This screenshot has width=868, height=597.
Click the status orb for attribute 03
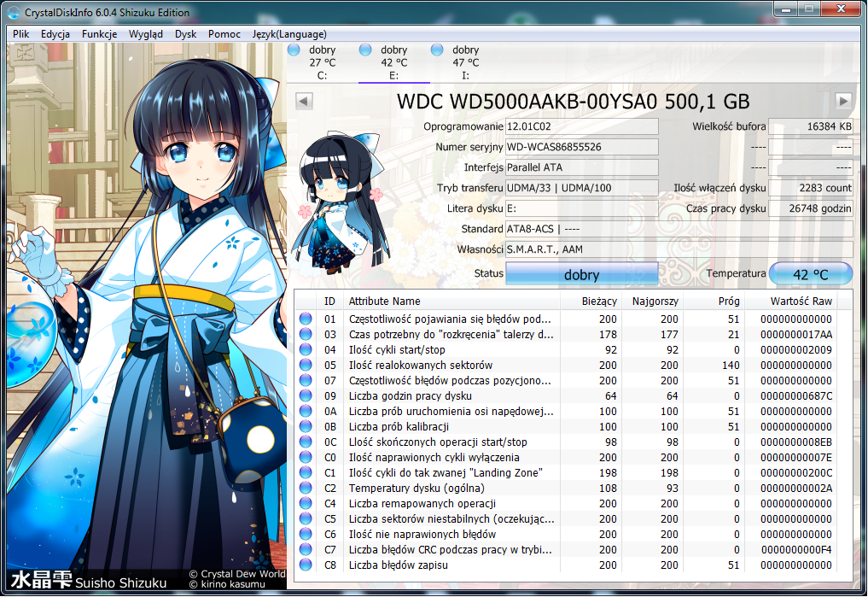[x=306, y=335]
